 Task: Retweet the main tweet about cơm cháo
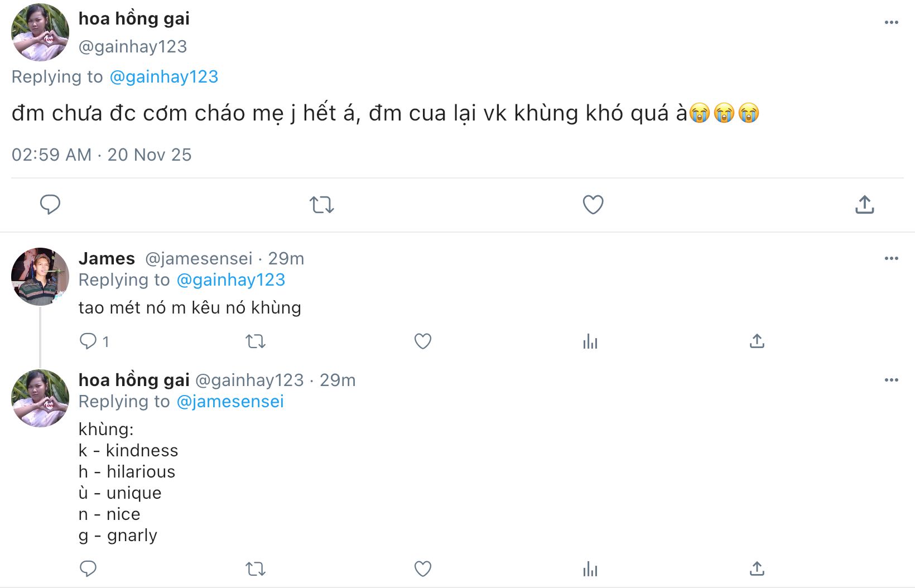pyautogui.click(x=322, y=205)
